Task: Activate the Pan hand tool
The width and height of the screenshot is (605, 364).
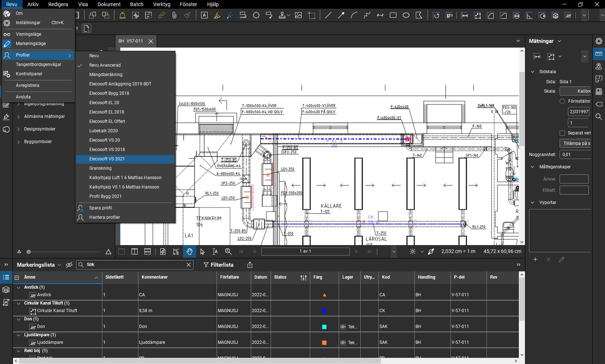Action: tap(190, 252)
